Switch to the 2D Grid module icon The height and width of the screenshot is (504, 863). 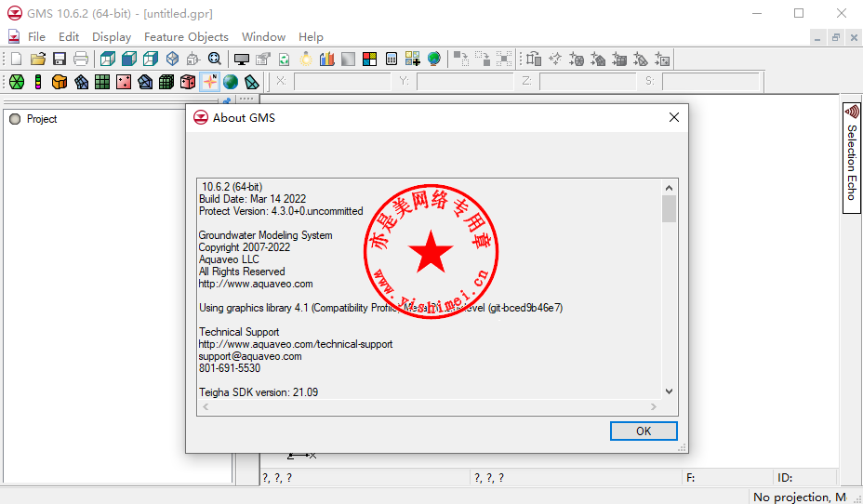pyautogui.click(x=102, y=82)
